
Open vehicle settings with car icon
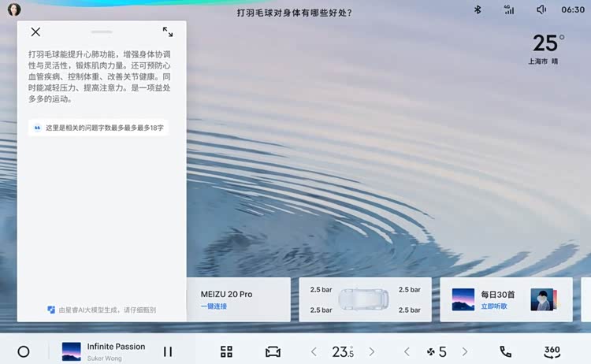click(273, 352)
